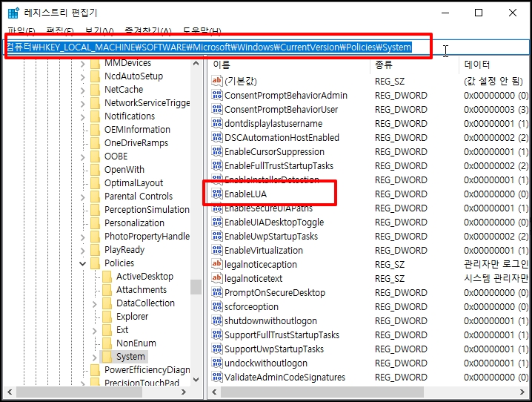Viewport: 532px width, 402px height.
Task: Expand the PlayReady key node
Action: click(x=83, y=251)
